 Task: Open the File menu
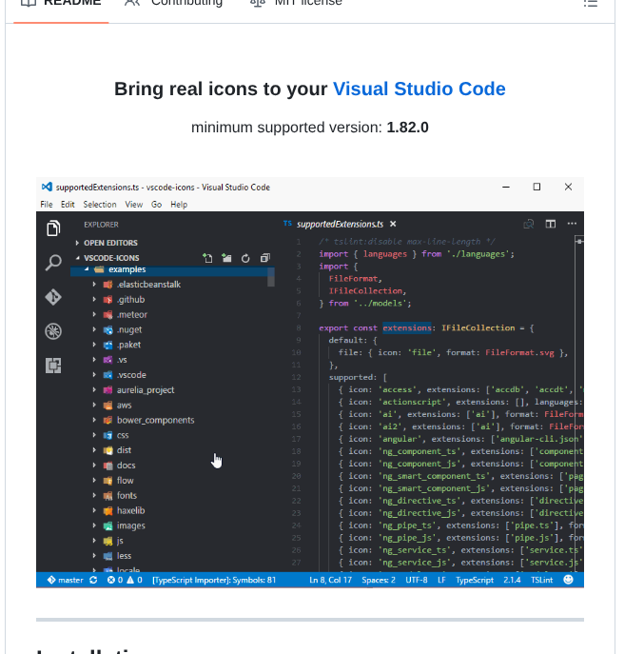click(x=47, y=205)
